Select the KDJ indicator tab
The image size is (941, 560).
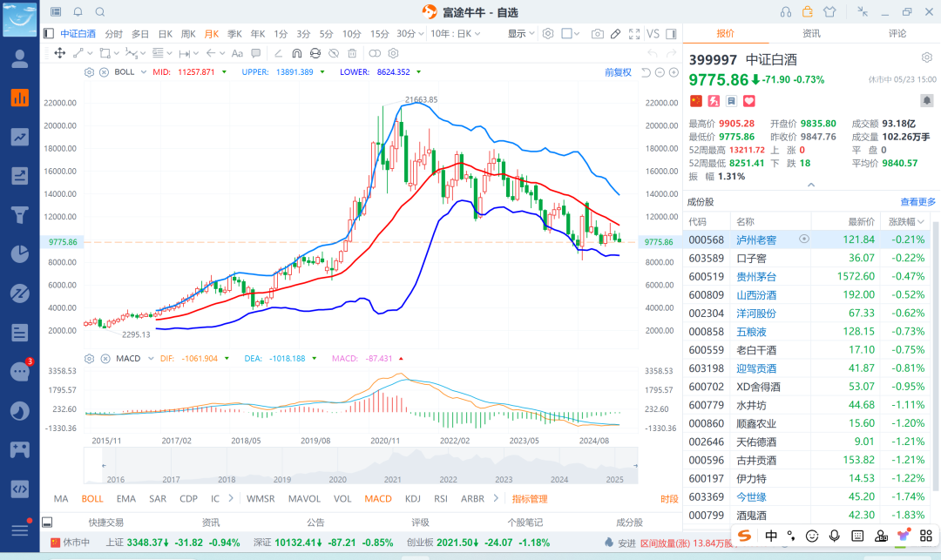coord(413,499)
